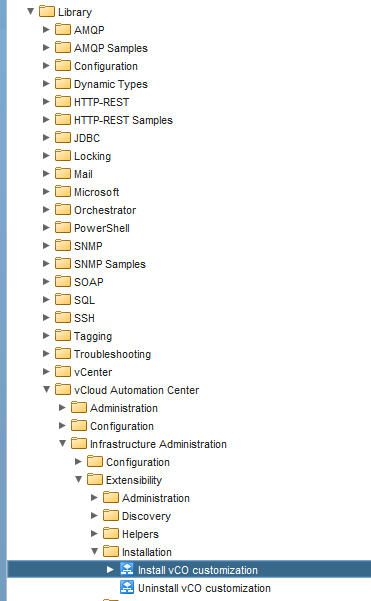371x601 pixels.
Task: Click the Extensibility folder icon
Action: [x=95, y=480]
